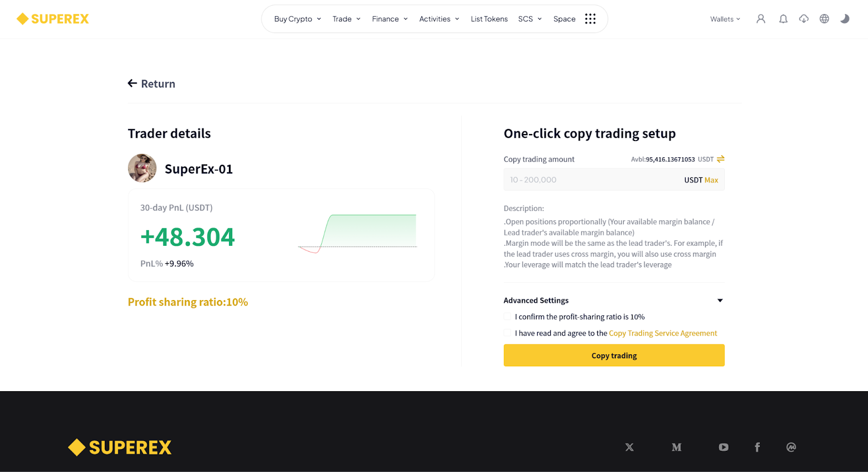
Task: Go to List Tokens page
Action: [x=489, y=19]
